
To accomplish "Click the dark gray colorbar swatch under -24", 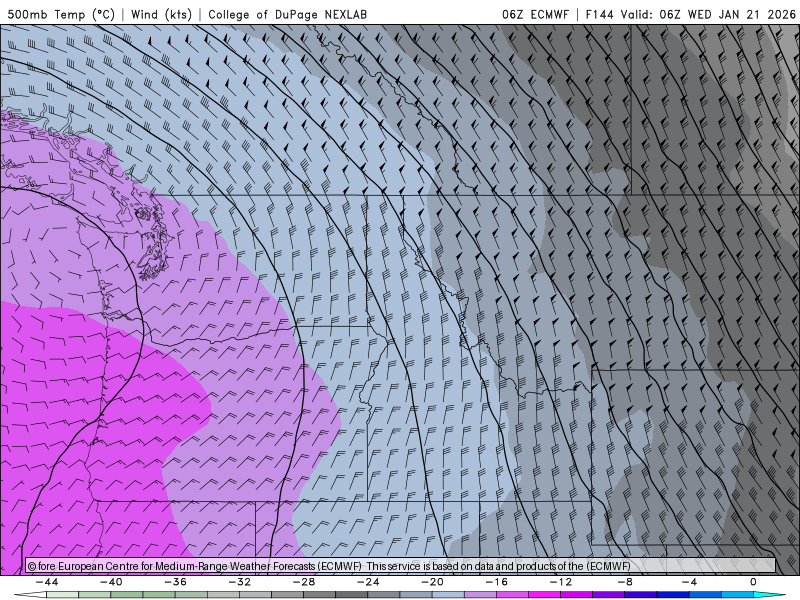I will click(x=352, y=595).
